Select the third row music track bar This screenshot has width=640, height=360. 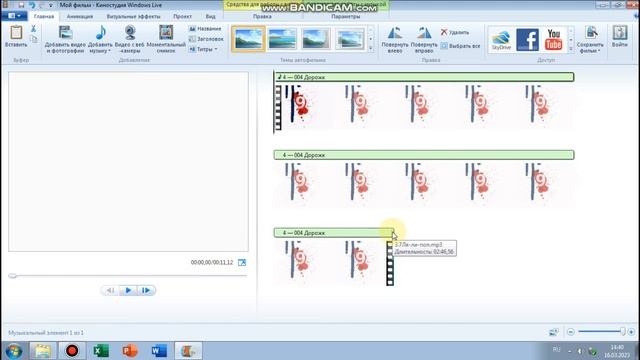point(334,233)
